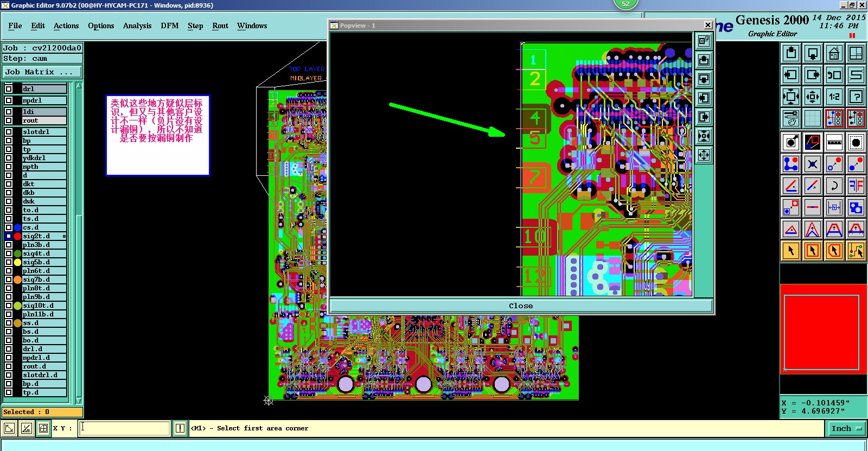Open the File menu

pos(15,26)
